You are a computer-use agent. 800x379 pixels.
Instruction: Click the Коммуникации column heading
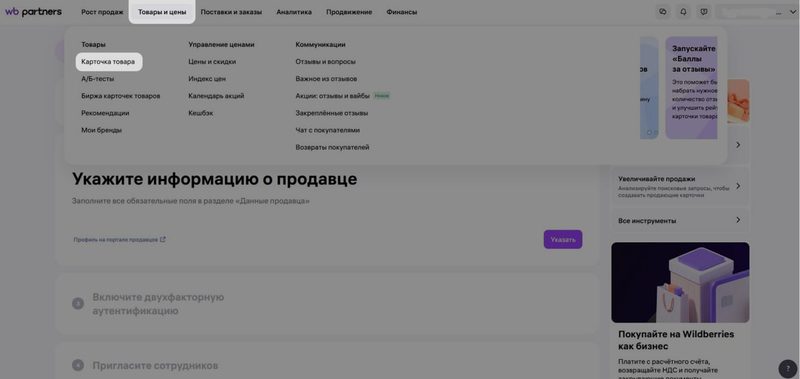pos(320,45)
